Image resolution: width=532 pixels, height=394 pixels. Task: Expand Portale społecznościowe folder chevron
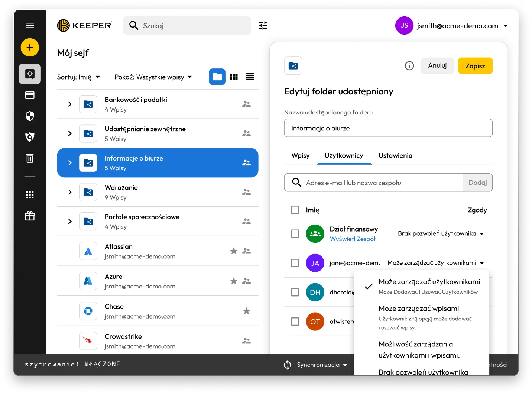coord(70,222)
